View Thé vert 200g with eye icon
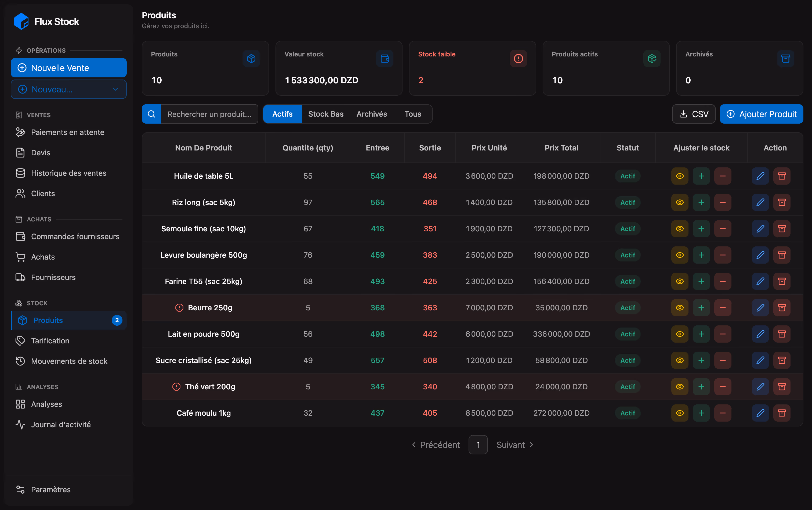Screen dimensions: 812x510 pos(680,387)
